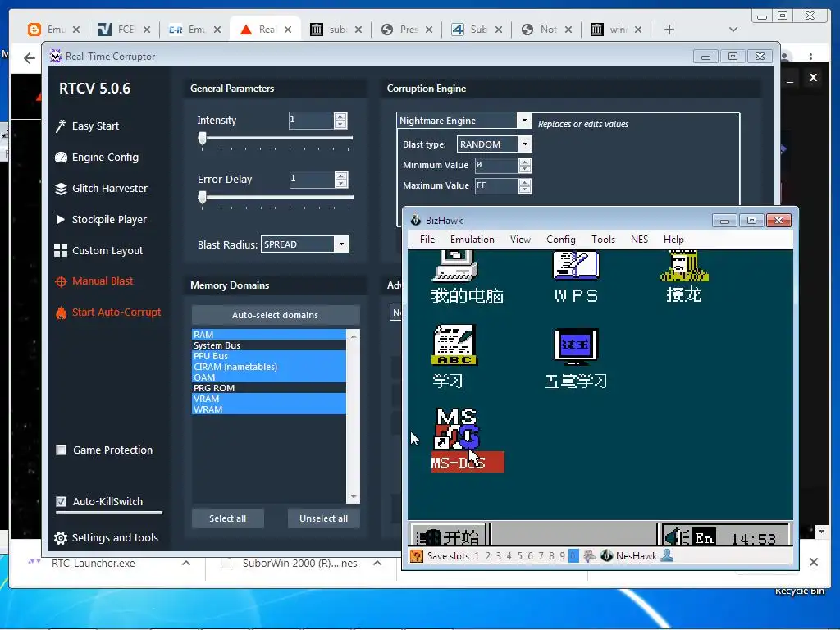Click the MS-DOS icon in emulator
Viewport: 840px width, 630px height.
[x=457, y=428]
